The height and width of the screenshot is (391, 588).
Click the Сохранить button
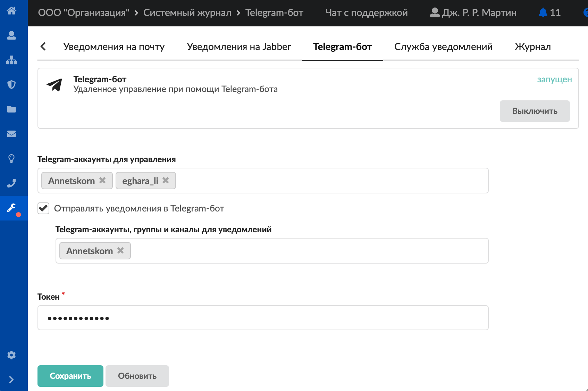click(x=70, y=376)
